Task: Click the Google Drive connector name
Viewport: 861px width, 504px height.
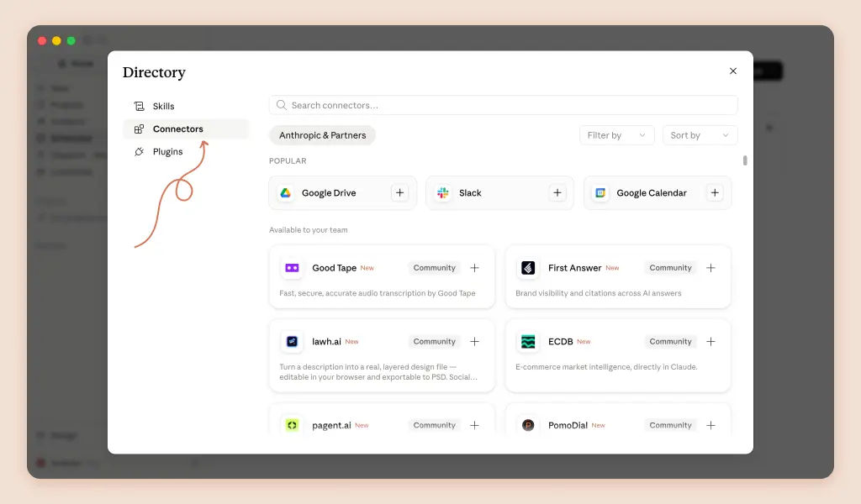Action: 329,192
